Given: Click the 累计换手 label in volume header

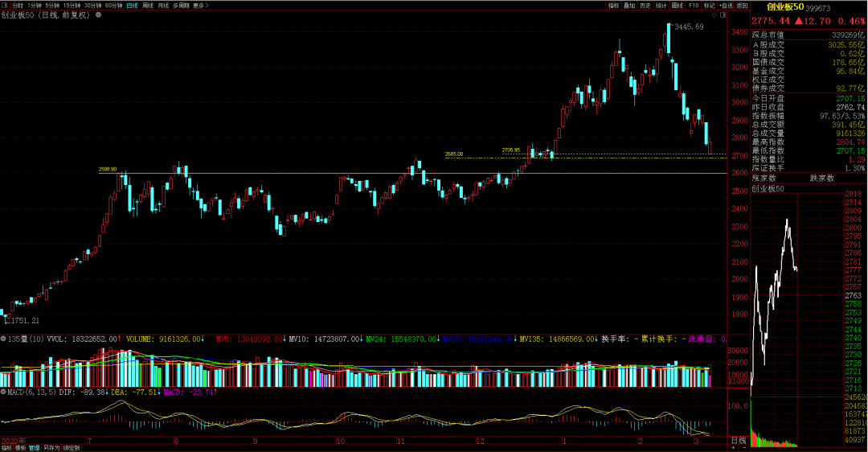Looking at the screenshot, I should pos(656,339).
